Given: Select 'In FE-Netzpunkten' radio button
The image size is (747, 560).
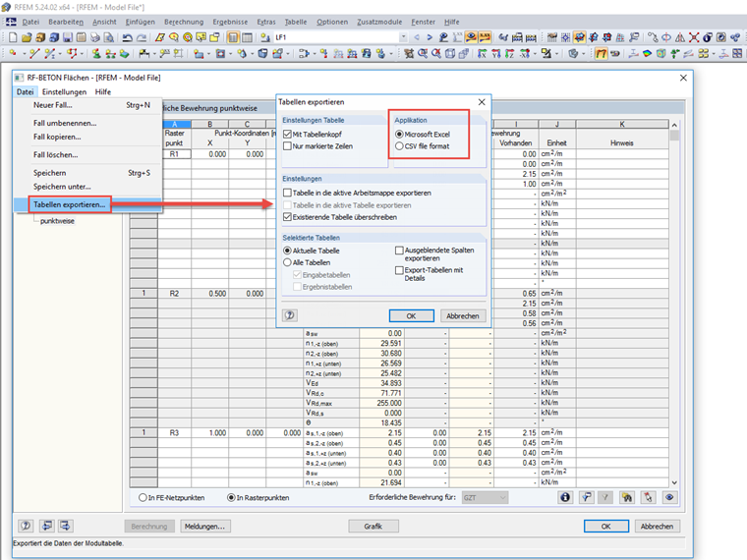Looking at the screenshot, I should coord(143,498).
